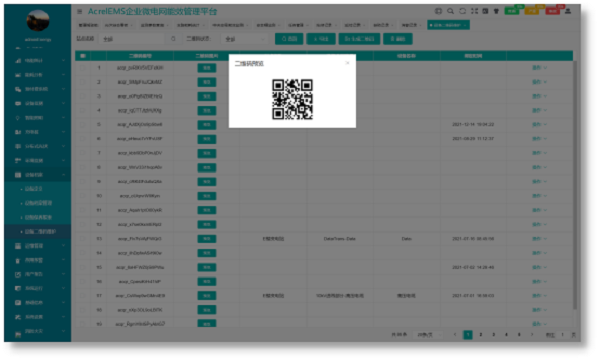Screen dimensions: 600x360
Task: Go to page 2 in pagination
Action: coord(481,335)
